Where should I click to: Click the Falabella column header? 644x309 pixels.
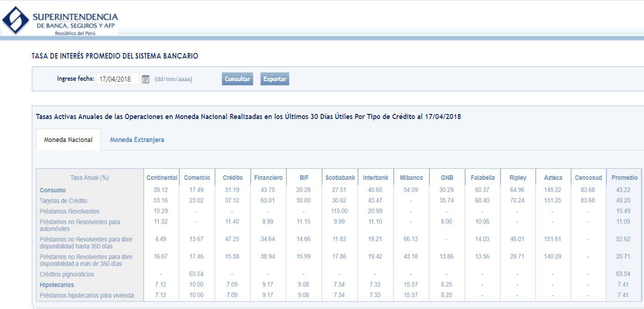click(482, 178)
